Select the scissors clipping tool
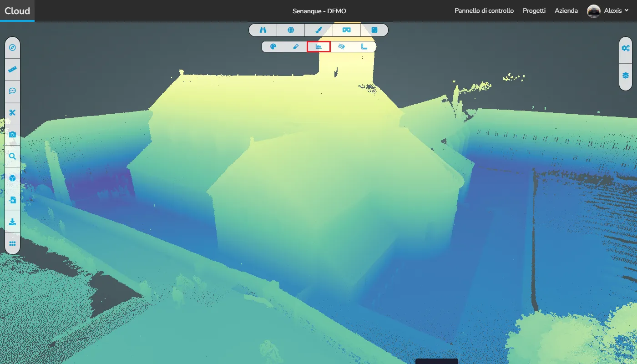The height and width of the screenshot is (364, 637). coord(12,113)
